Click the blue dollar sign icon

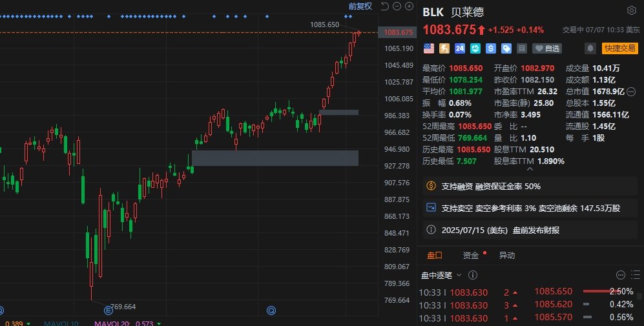click(491, 48)
